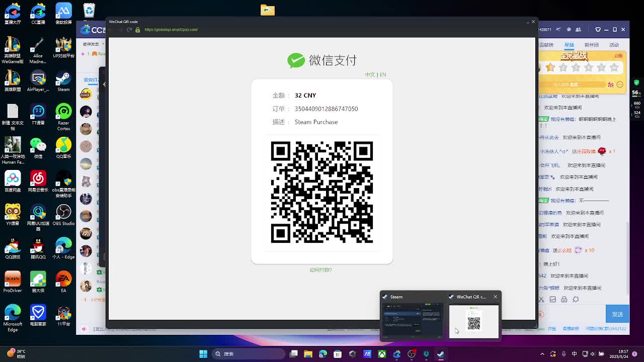Open the folder icon on the desktop
The width and height of the screenshot is (644, 362).
point(268,10)
